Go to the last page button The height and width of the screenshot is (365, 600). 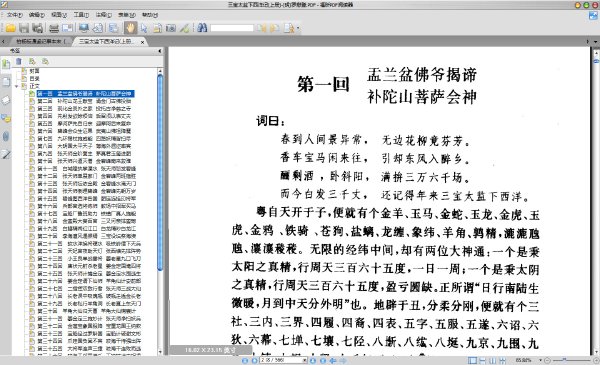click(x=323, y=360)
